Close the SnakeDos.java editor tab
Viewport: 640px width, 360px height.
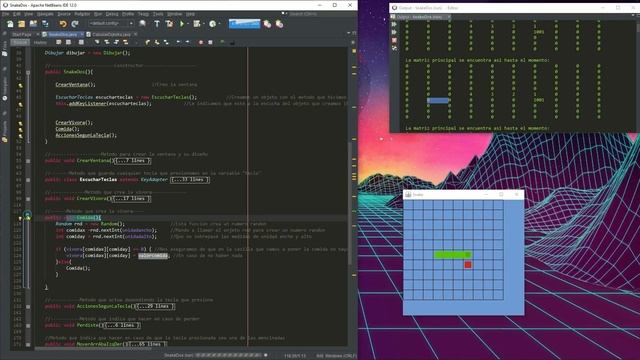(x=81, y=35)
